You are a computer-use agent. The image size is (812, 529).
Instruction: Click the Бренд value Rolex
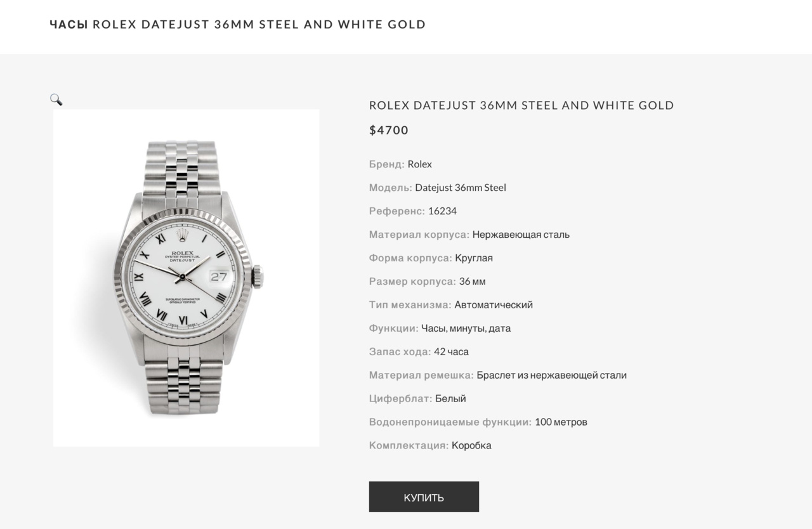pos(419,164)
